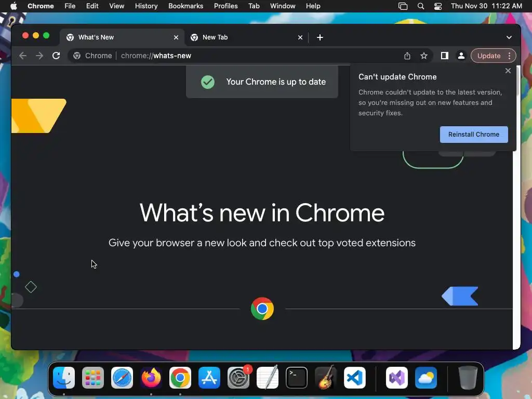532x399 pixels.
Task: Open TextEdit from the Dock
Action: [x=268, y=377]
